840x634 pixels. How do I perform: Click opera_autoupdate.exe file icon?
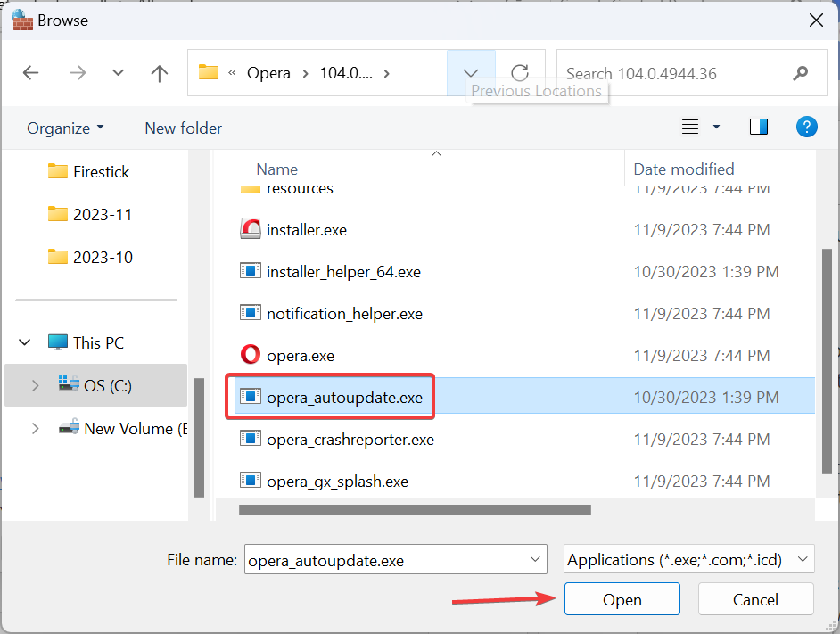251,397
